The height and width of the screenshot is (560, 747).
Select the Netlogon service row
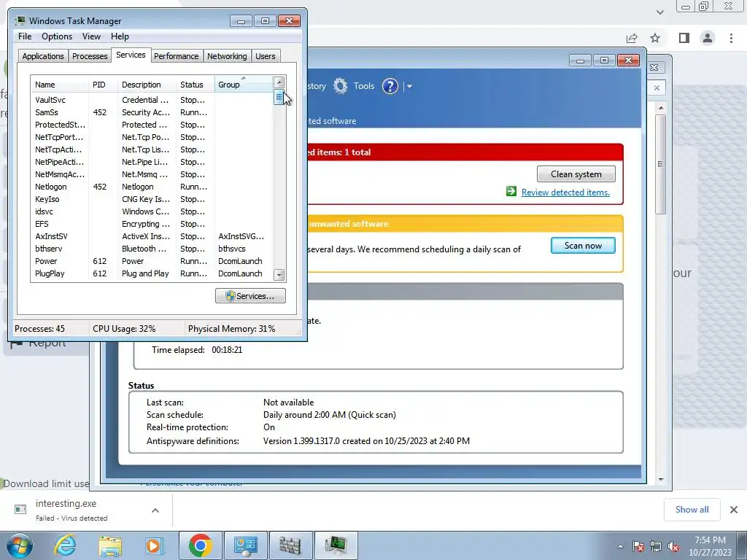[x=152, y=187]
